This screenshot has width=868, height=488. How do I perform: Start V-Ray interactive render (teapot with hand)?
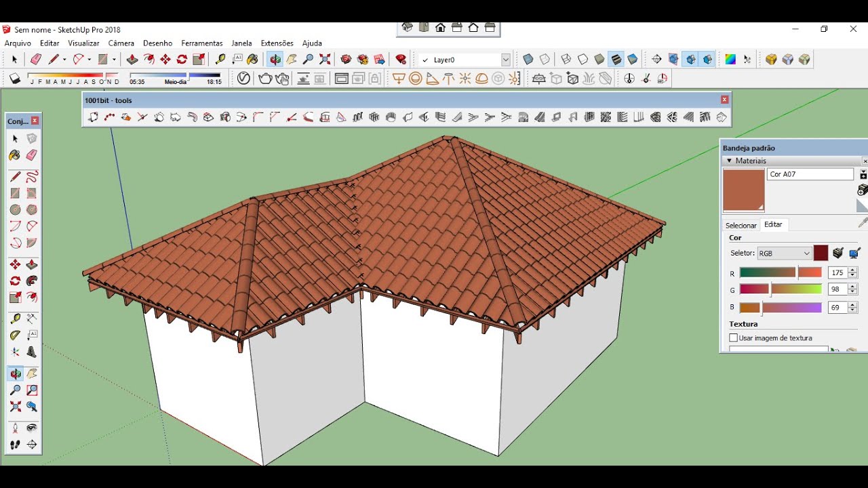[x=282, y=79]
